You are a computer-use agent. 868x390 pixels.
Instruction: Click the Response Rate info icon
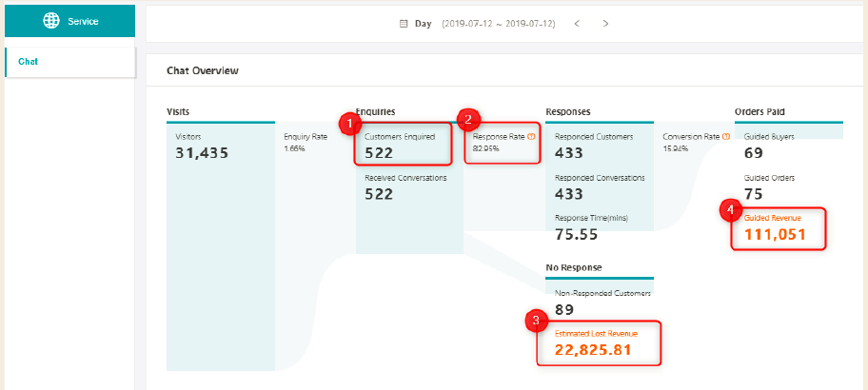pyautogui.click(x=530, y=137)
